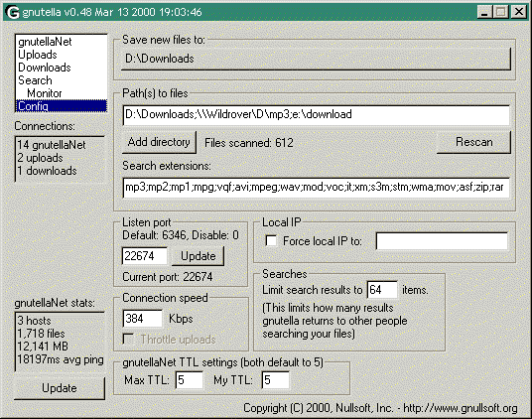Click the gnutella G title bar icon
This screenshot has width=532, height=419.
coord(12,12)
